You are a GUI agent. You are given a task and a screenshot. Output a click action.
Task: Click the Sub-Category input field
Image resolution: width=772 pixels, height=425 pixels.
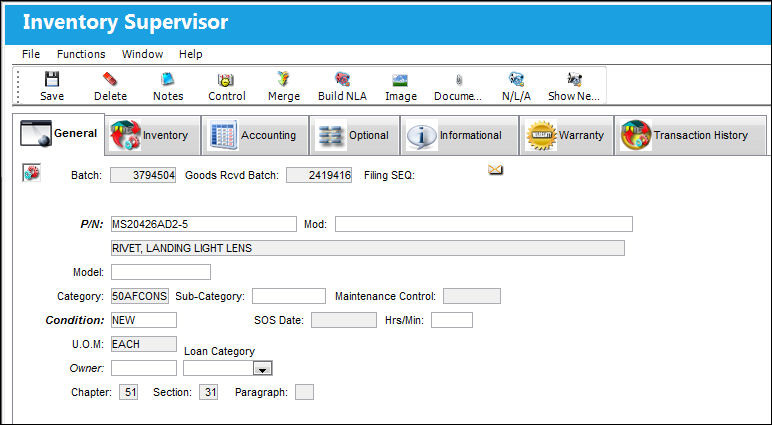point(289,296)
